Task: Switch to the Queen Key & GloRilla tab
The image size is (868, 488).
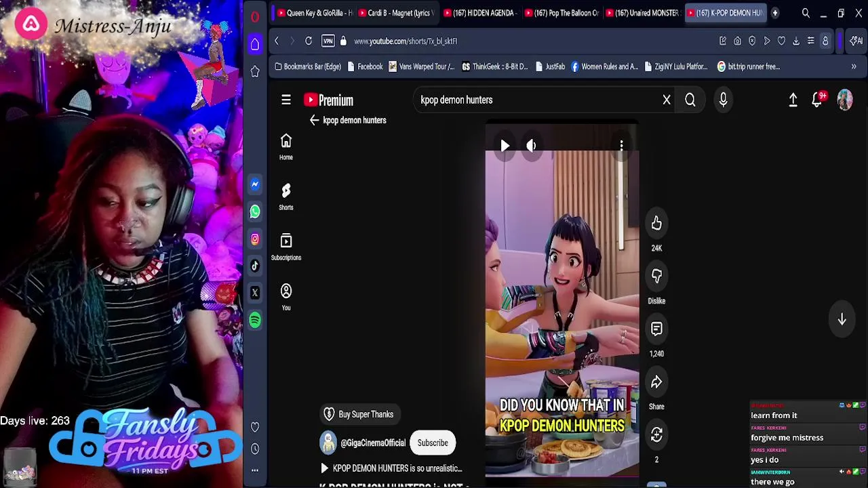Action: coord(315,13)
